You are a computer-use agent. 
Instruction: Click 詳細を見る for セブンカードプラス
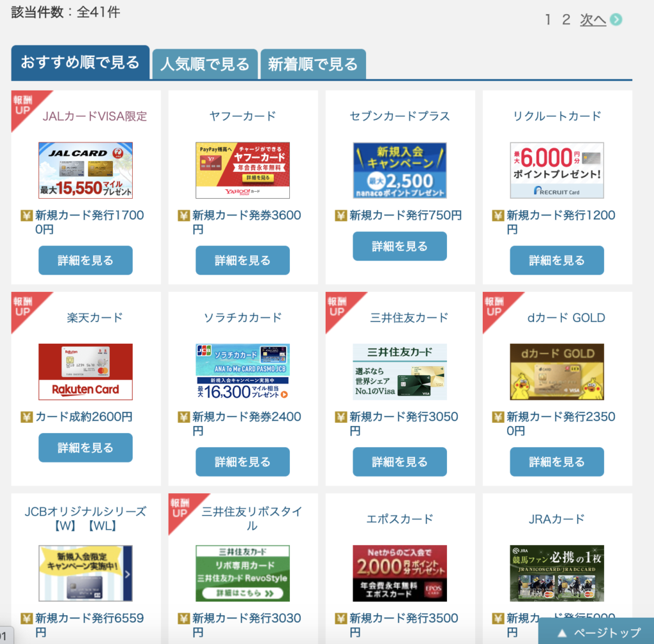click(400, 246)
